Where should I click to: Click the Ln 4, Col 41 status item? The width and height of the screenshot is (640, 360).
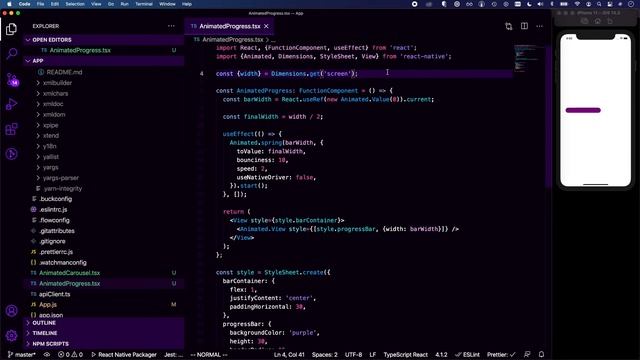(289, 355)
